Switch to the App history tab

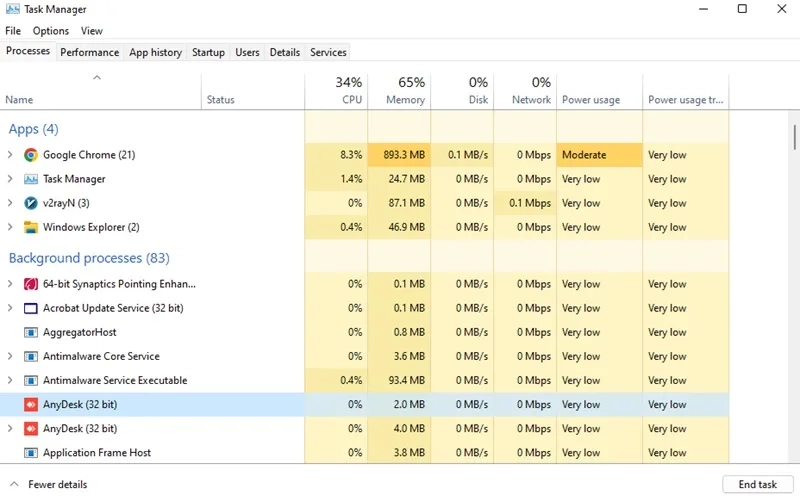point(155,52)
